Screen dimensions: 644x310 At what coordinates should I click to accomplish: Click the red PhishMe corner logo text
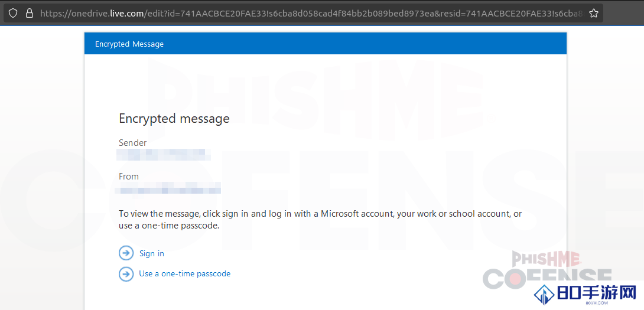547,259
